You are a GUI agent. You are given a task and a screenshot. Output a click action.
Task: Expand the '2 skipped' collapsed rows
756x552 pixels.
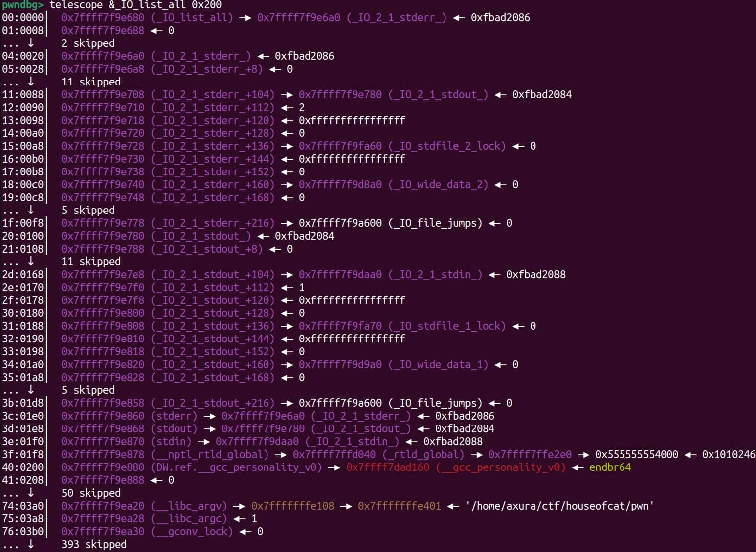[88, 43]
